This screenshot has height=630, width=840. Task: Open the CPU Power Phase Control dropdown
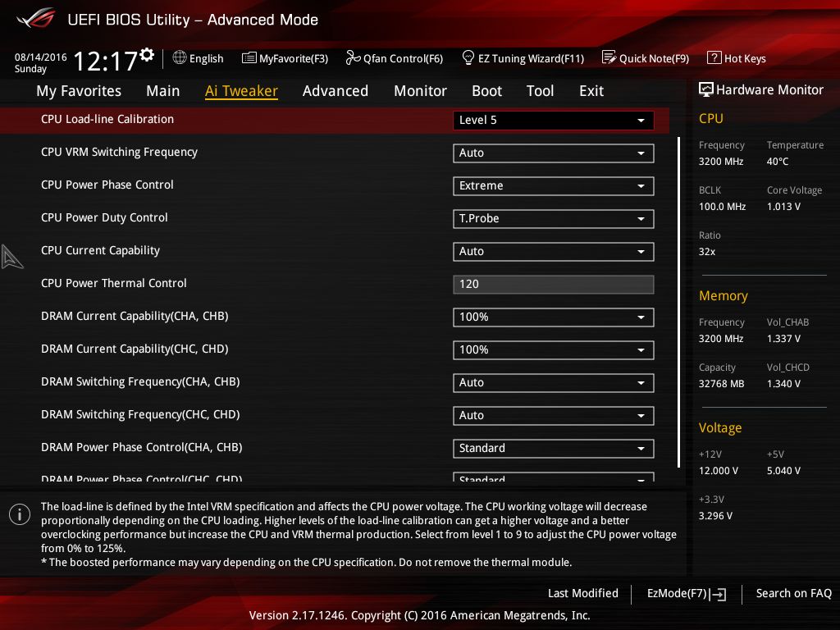(554, 186)
